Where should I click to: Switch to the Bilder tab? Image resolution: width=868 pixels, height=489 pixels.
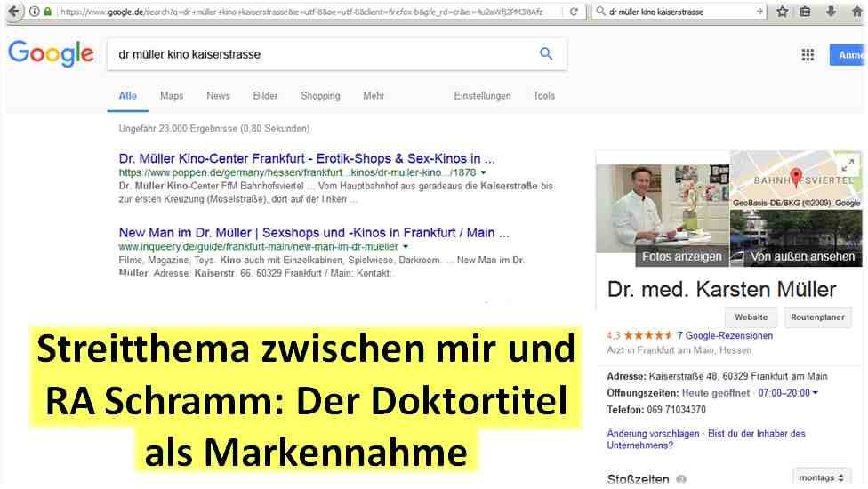265,96
